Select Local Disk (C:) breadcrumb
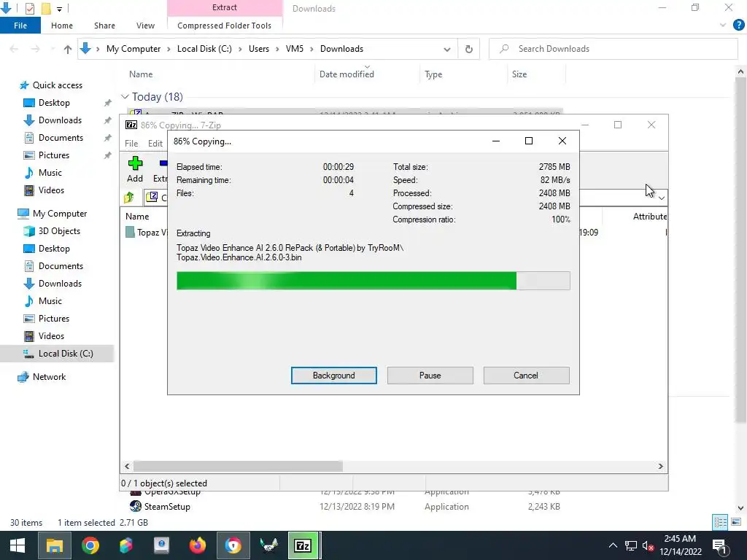 pyautogui.click(x=204, y=49)
